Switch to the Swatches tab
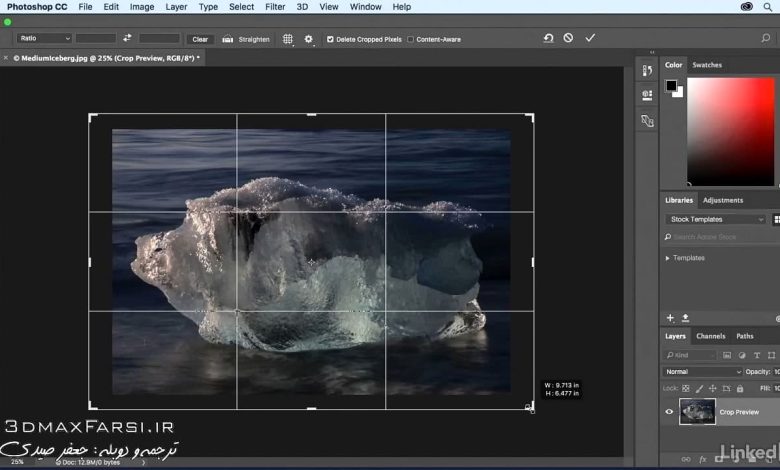The width and height of the screenshot is (780, 470). [x=707, y=65]
